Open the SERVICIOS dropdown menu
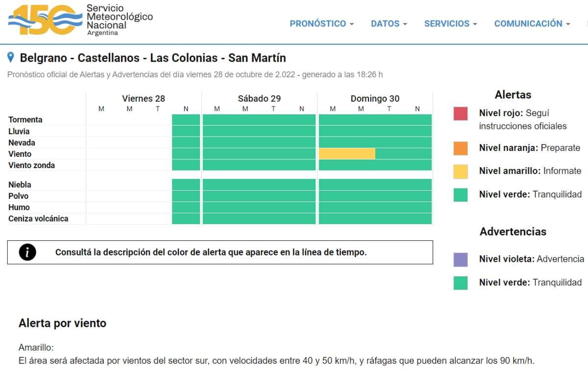The image size is (588, 380). pos(450,24)
